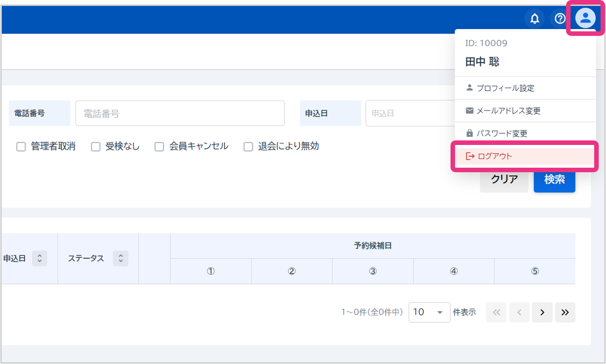Select プロフィール設定 from user menu
This screenshot has width=606, height=364.
click(x=505, y=88)
